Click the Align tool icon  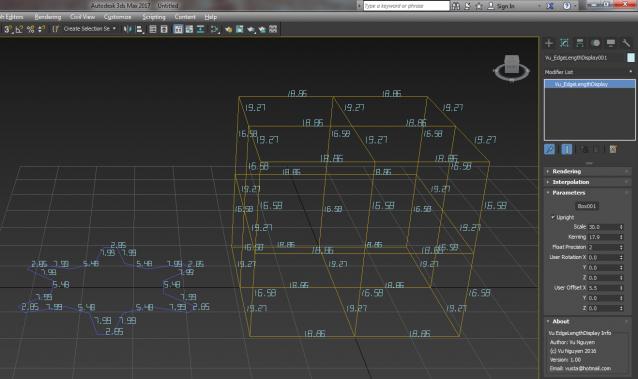140,29
